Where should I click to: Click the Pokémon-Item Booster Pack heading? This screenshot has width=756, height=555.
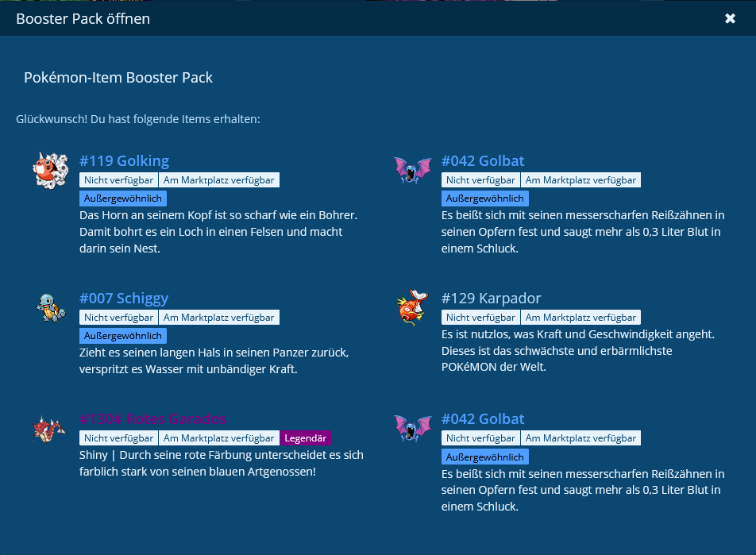[x=118, y=78]
